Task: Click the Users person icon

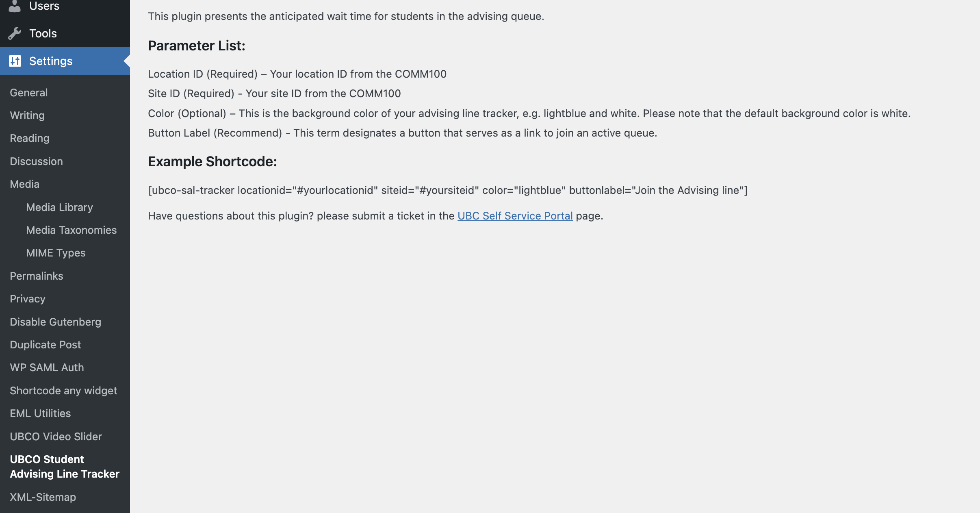Action: [15, 6]
